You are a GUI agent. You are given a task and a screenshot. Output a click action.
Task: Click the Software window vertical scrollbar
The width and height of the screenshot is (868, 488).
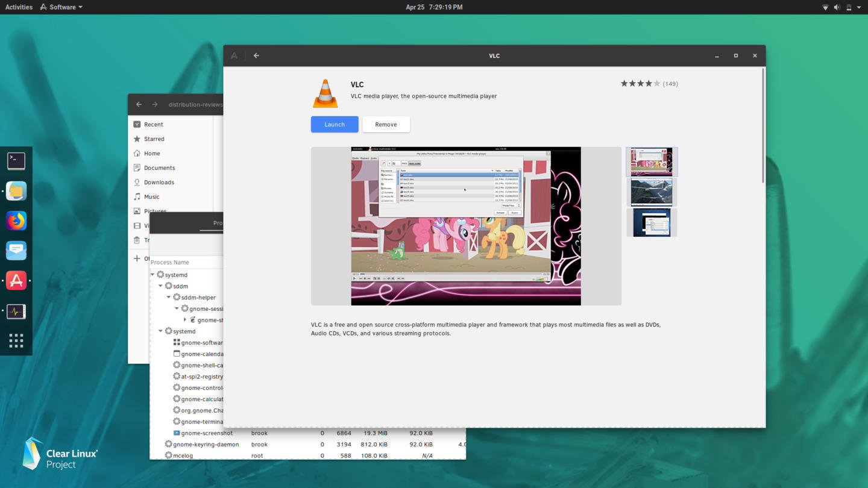coord(763,125)
